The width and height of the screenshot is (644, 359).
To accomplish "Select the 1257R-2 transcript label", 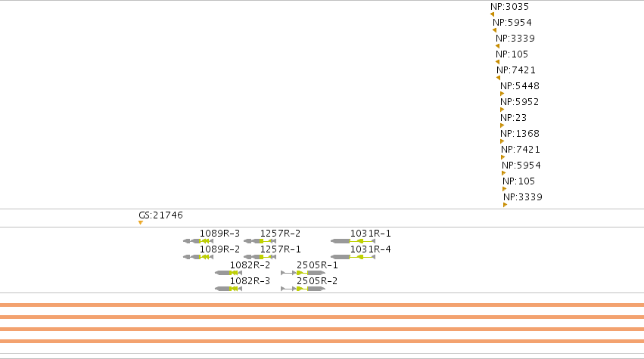I will pos(280,234).
